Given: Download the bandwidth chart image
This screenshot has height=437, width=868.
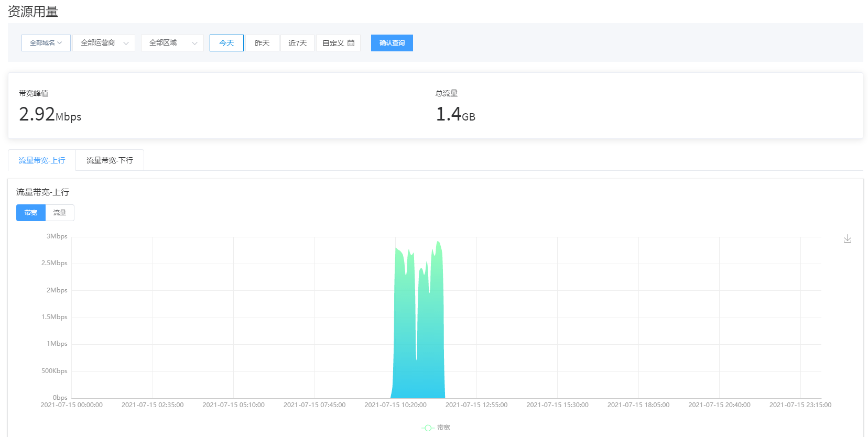Looking at the screenshot, I should pos(847,239).
